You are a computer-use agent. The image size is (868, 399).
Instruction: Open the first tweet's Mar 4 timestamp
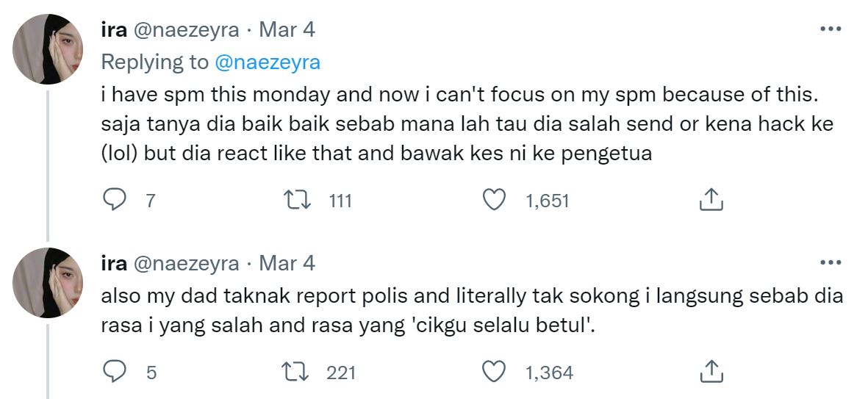coord(287,30)
